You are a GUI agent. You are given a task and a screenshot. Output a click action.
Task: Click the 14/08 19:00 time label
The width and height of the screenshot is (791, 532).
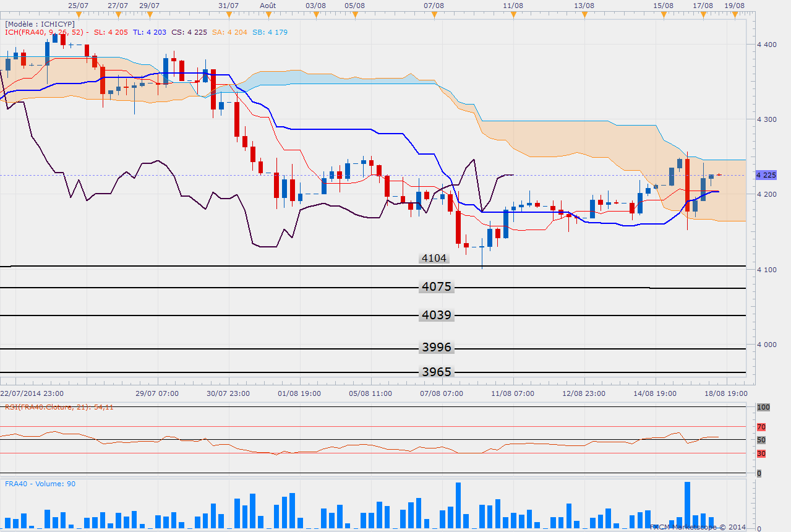pyautogui.click(x=655, y=393)
